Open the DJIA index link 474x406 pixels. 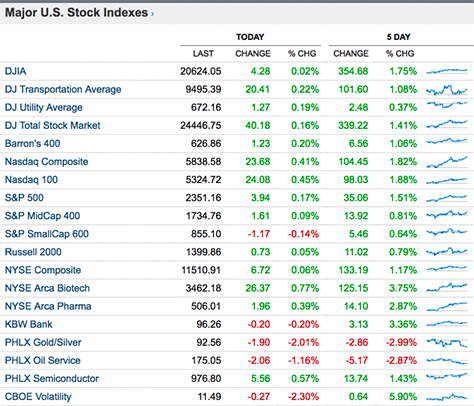pos(15,71)
